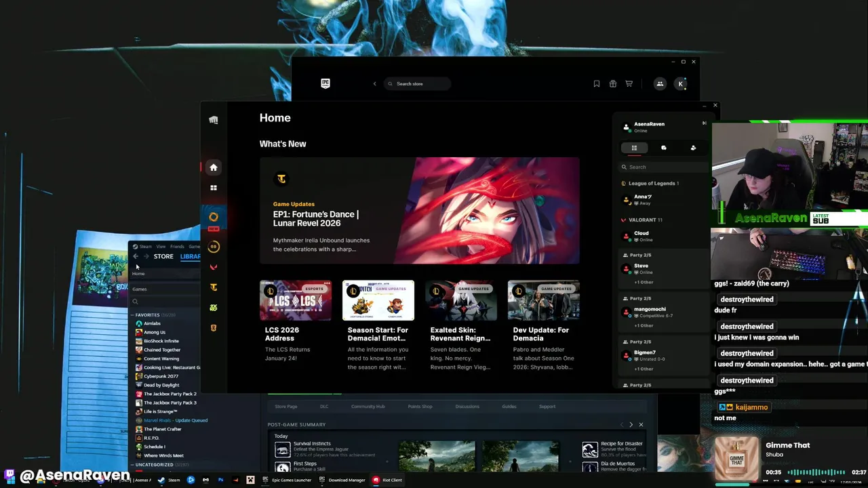Select Among Us in Steam library

coord(154,332)
